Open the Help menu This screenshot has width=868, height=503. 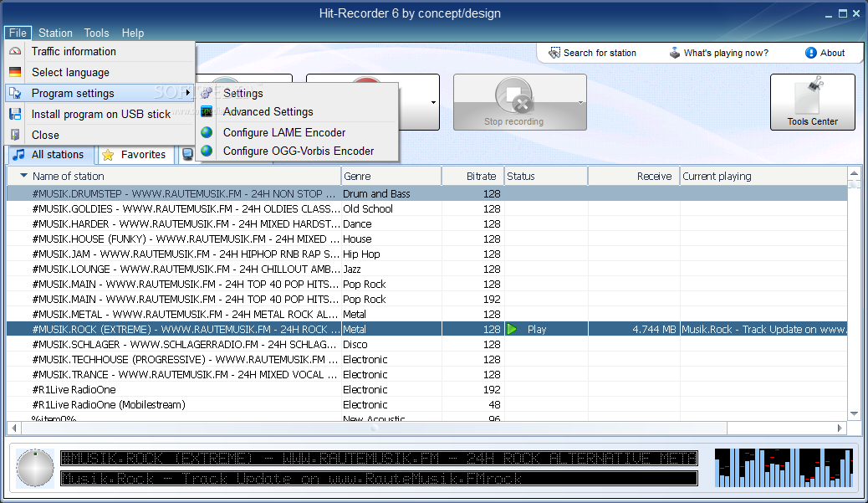click(x=133, y=33)
